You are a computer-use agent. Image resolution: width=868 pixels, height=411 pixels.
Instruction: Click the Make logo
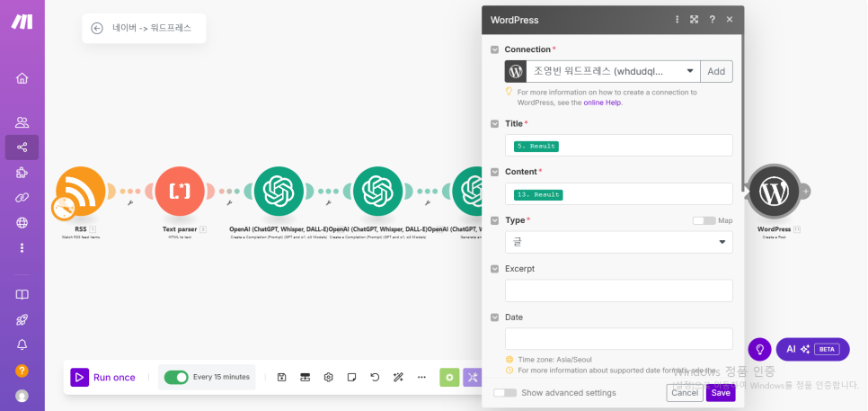[x=22, y=22]
